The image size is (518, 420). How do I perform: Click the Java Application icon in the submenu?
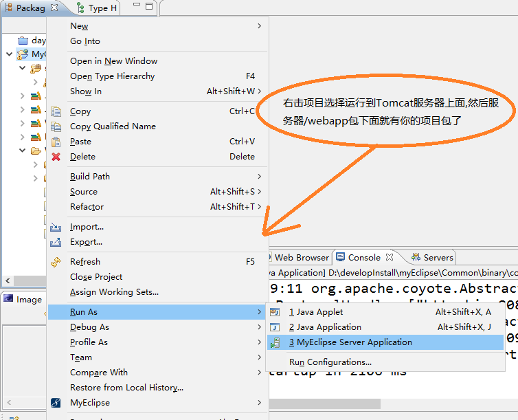[275, 327]
